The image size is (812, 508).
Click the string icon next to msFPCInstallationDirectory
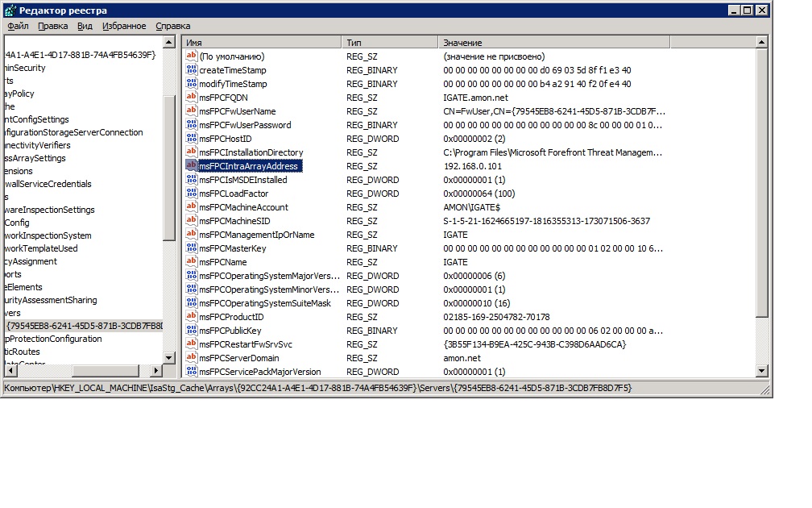pyautogui.click(x=192, y=152)
